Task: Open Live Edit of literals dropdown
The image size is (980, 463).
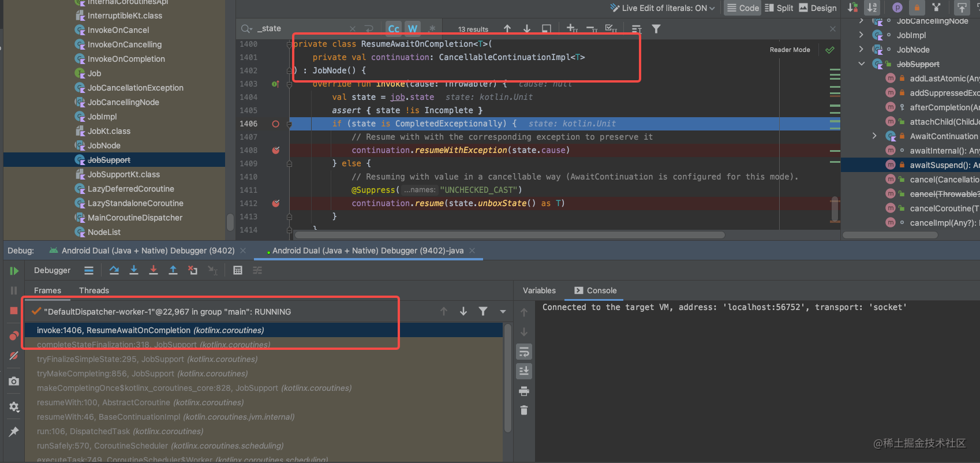Action: click(663, 8)
